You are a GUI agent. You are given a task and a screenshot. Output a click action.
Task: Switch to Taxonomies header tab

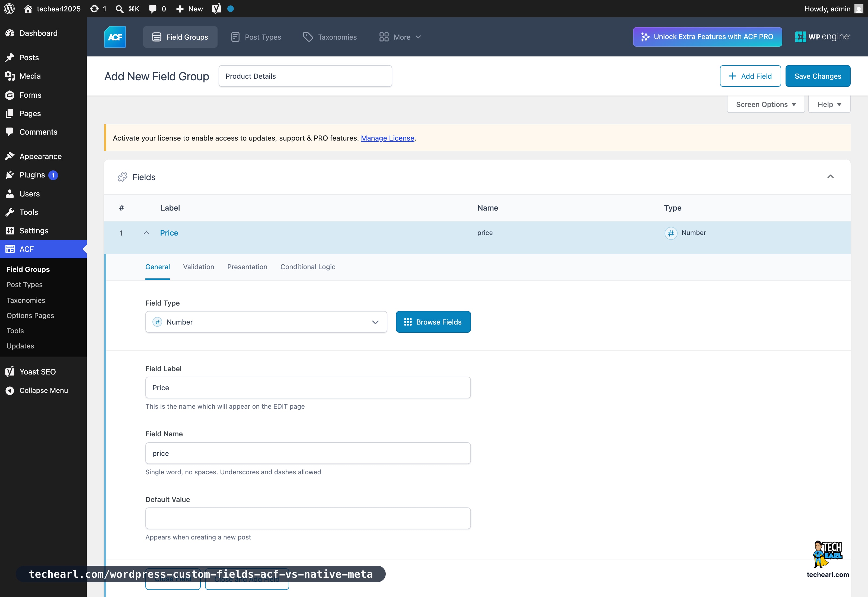tap(330, 37)
